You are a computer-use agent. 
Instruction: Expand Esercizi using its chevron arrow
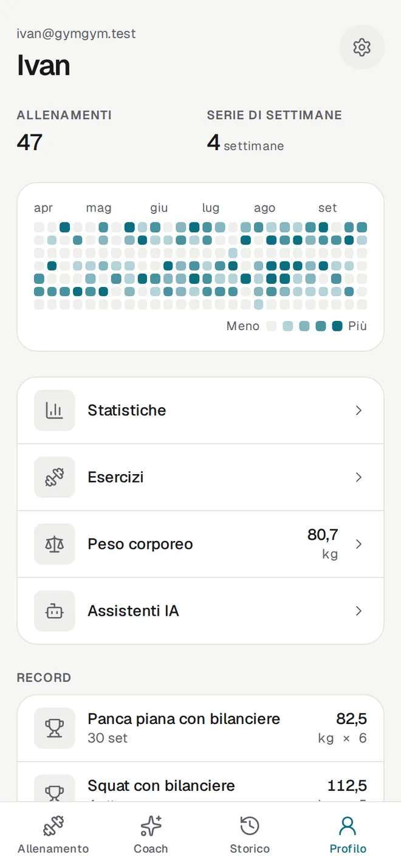358,477
